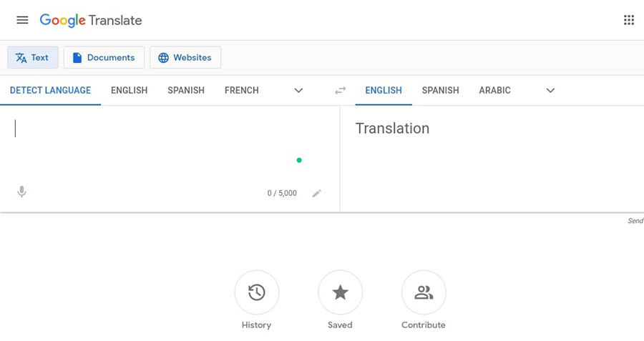Open the hamburger main menu
Viewport: 644px width, 341px height.
(22, 20)
